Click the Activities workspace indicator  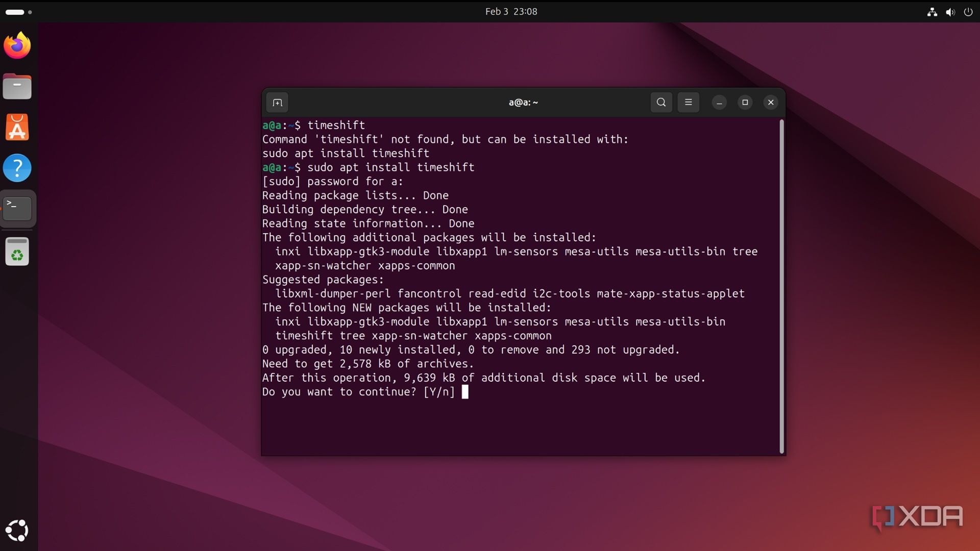pos(19,12)
